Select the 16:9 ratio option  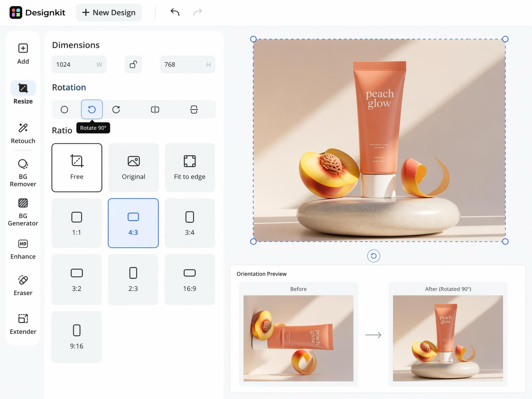(190, 279)
